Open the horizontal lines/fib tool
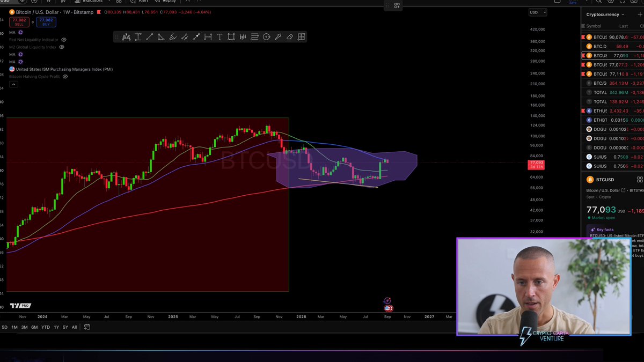644x362 pixels. click(x=254, y=36)
